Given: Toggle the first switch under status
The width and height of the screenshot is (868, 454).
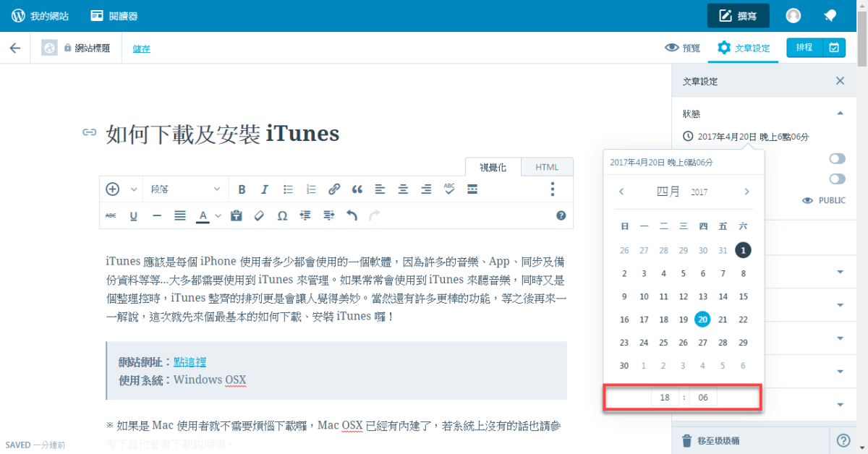Looking at the screenshot, I should pyautogui.click(x=838, y=158).
